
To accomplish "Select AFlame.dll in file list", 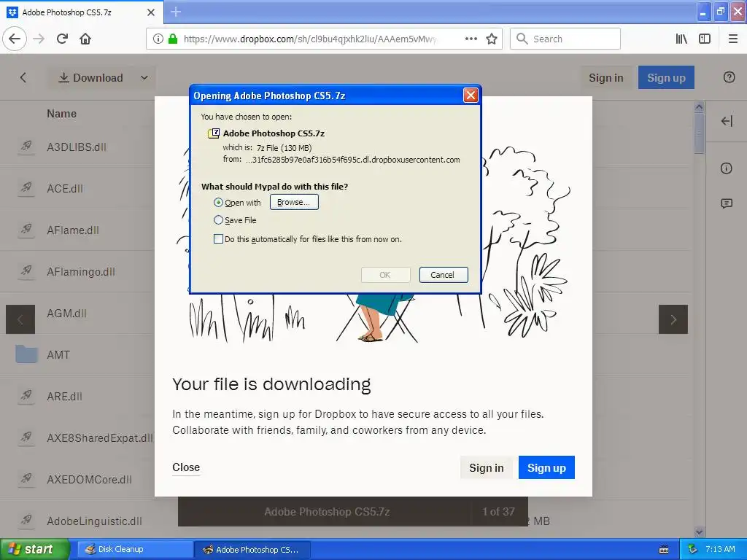I will [x=73, y=230].
